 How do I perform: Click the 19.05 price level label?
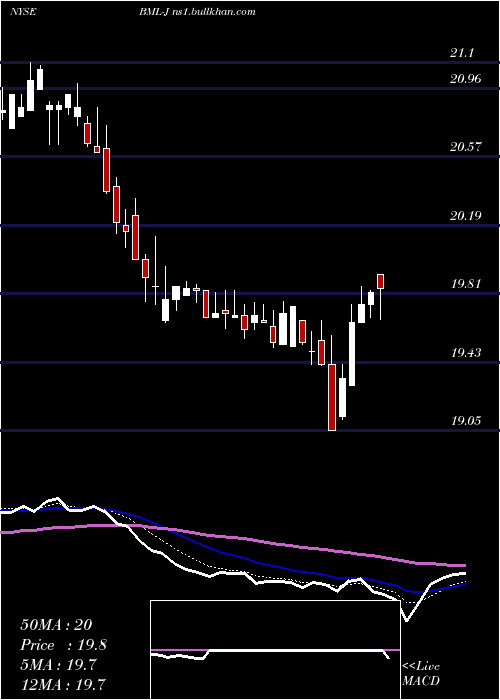466,421
